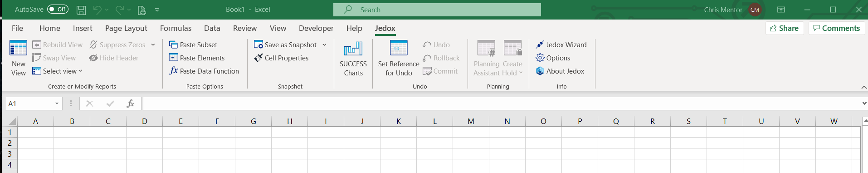Open Cell Properties
Screen dimensions: 868x173
tap(281, 58)
